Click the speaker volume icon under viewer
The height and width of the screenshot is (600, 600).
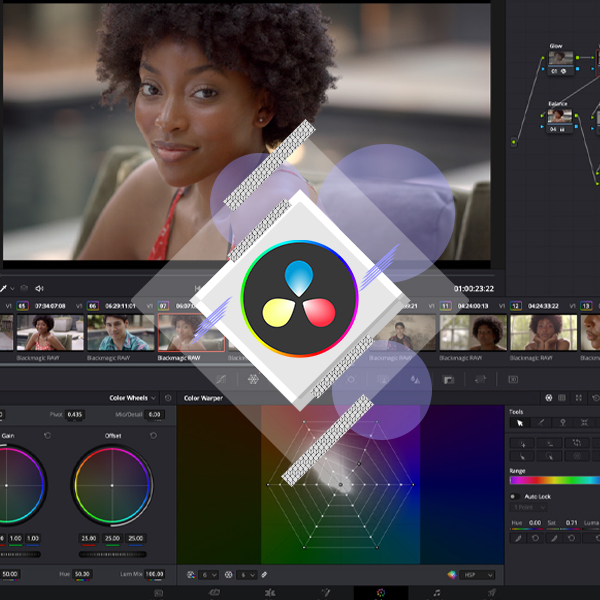click(x=38, y=289)
